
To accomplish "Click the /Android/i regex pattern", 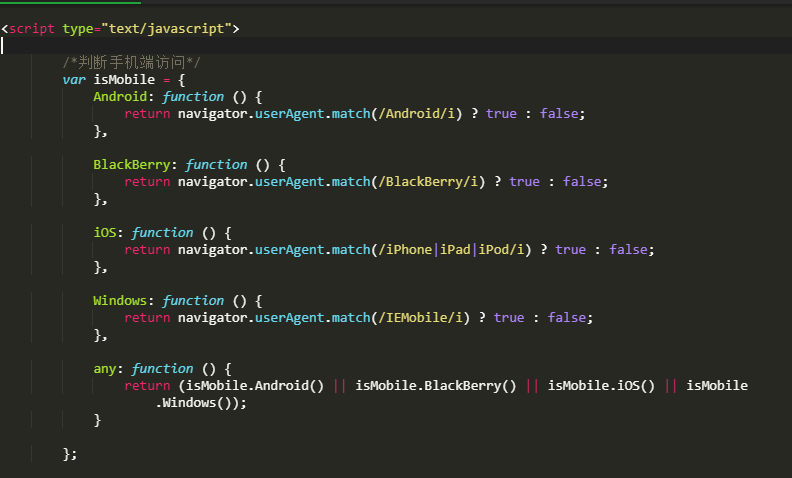I will 417,114.
